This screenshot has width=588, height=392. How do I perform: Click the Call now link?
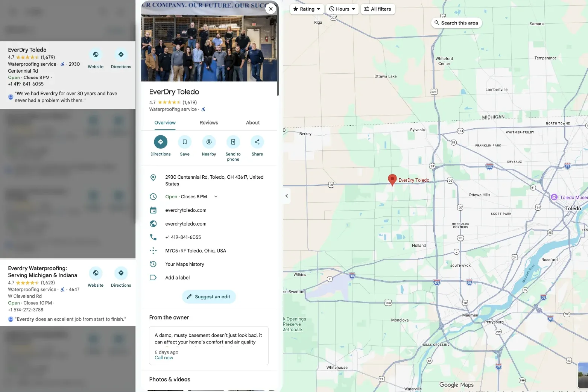pyautogui.click(x=164, y=358)
